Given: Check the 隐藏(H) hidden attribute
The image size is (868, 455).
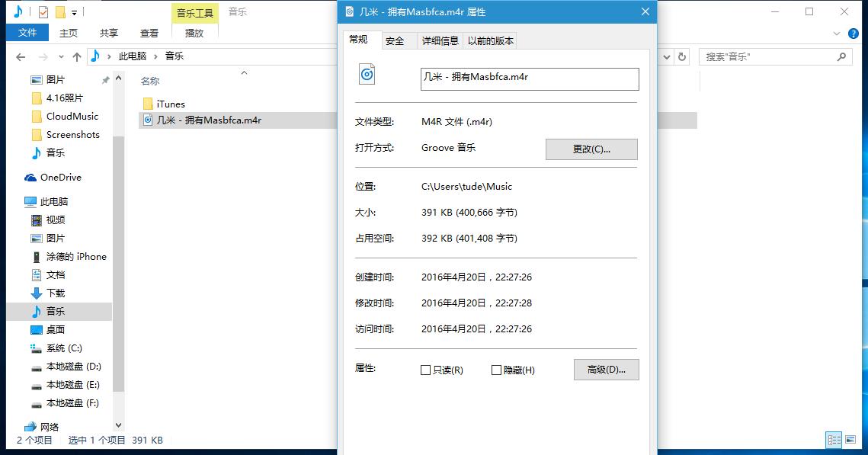Looking at the screenshot, I should 495,370.
